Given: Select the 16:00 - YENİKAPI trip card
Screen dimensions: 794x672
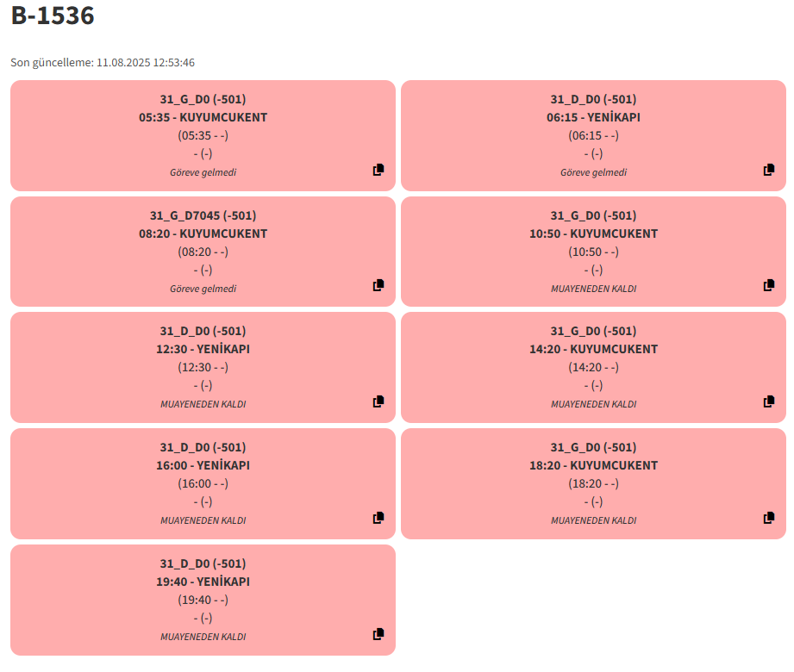Looking at the screenshot, I should click(203, 484).
